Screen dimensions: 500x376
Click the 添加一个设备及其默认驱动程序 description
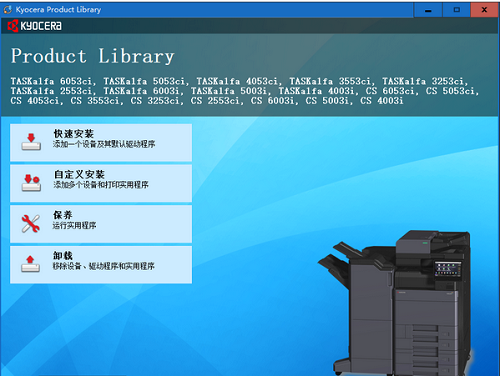click(x=104, y=144)
